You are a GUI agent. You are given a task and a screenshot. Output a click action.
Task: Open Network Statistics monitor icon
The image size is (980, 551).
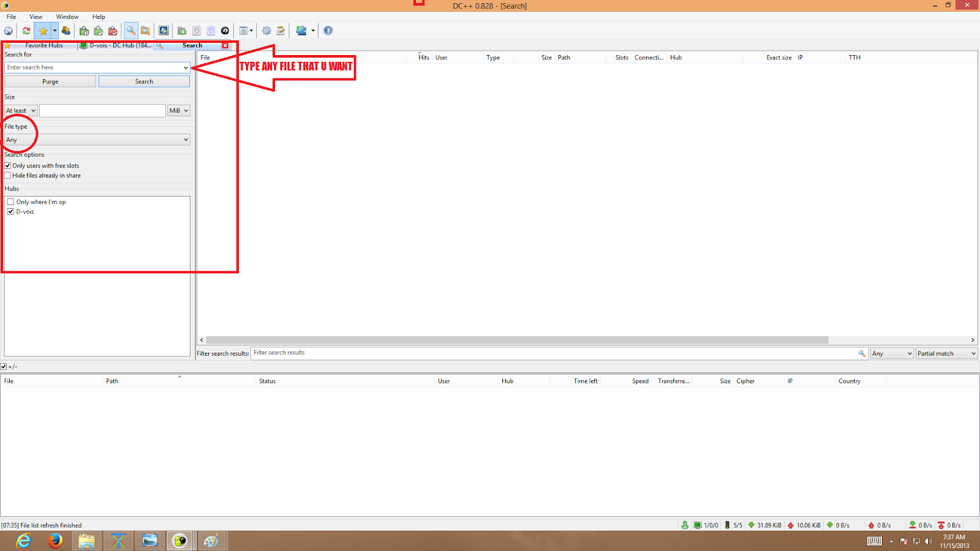tap(164, 31)
